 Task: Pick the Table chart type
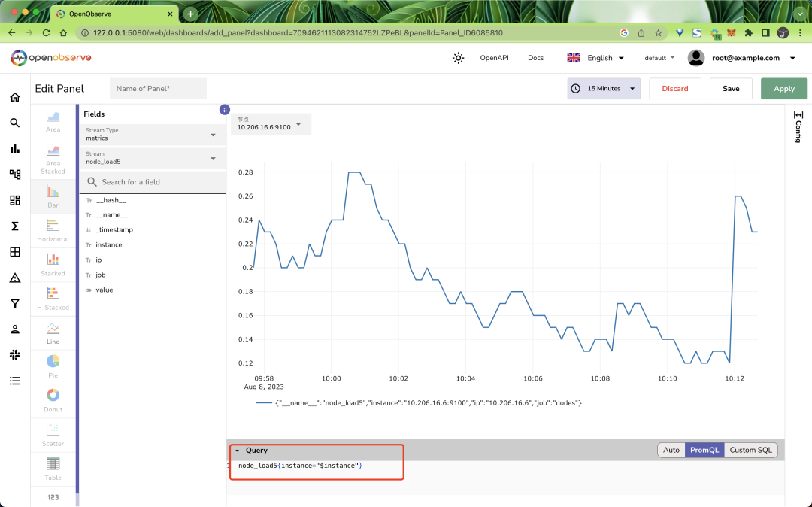pos(53,467)
